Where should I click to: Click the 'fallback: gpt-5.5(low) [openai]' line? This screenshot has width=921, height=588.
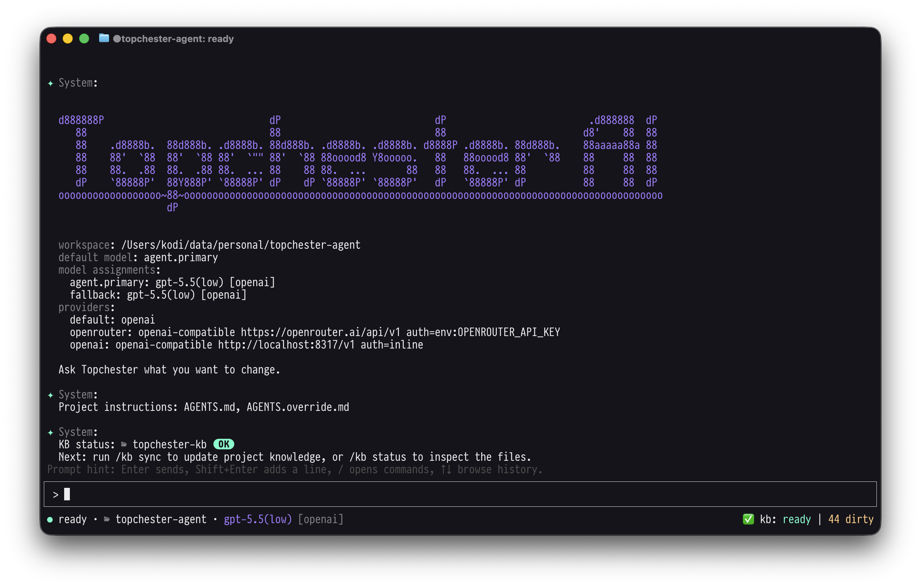click(158, 295)
